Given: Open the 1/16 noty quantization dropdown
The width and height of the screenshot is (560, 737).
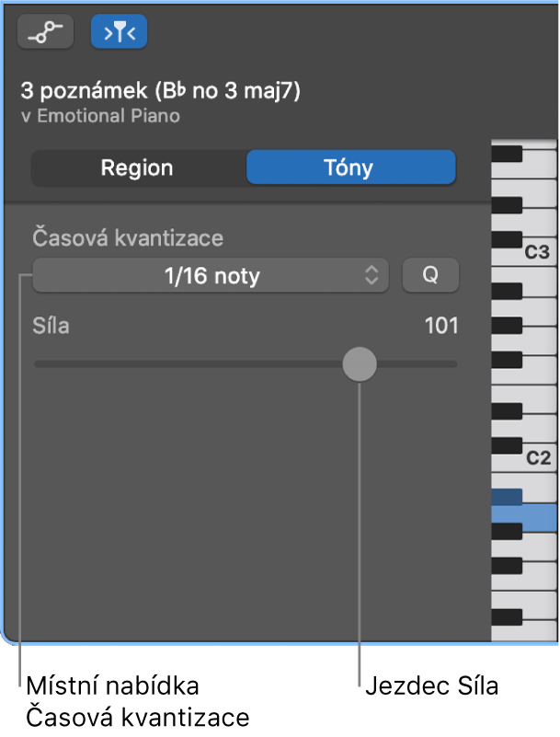Looking at the screenshot, I should tap(211, 275).
